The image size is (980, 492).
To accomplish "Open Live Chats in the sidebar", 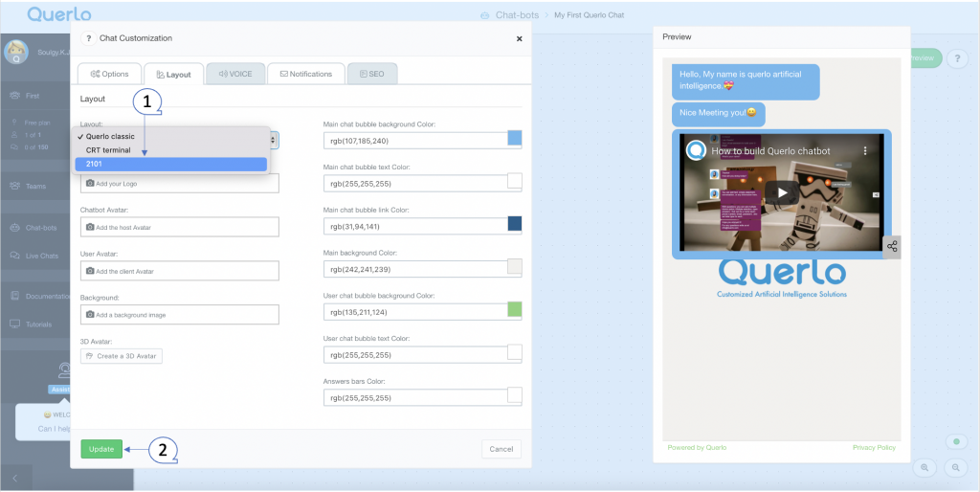I will [42, 256].
